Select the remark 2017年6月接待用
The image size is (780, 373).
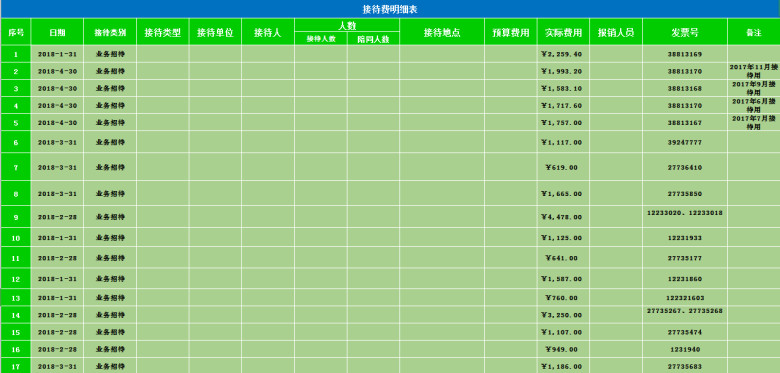754,105
